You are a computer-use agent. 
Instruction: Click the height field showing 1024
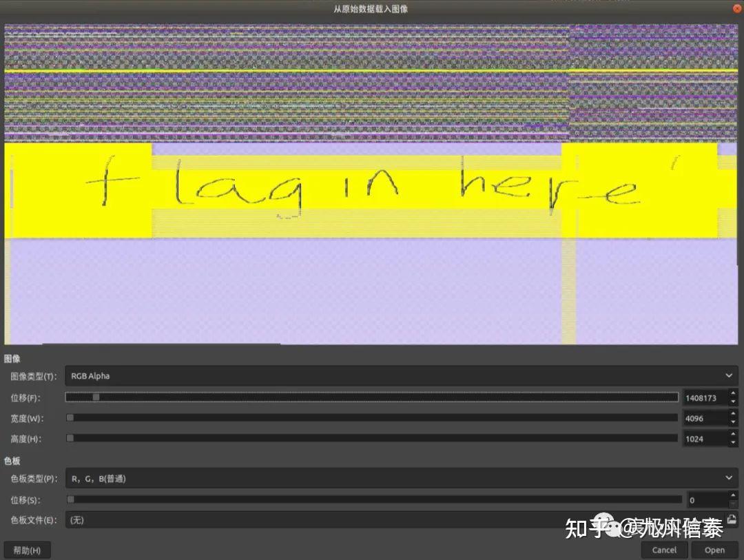703,439
